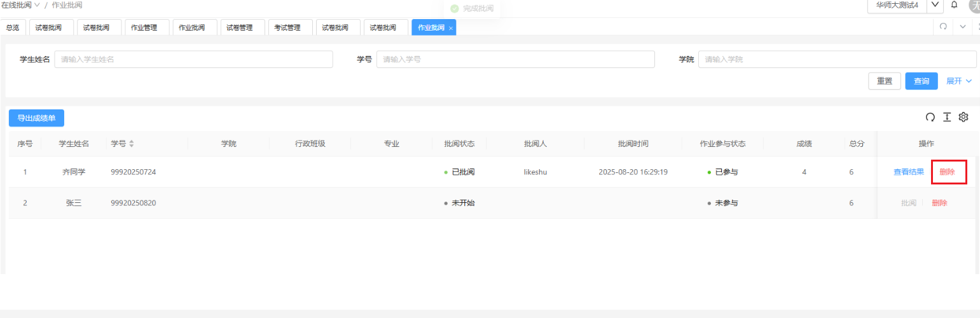The image size is (980, 318).
Task: Close the active 作业批阅 tab
Action: (x=451, y=28)
